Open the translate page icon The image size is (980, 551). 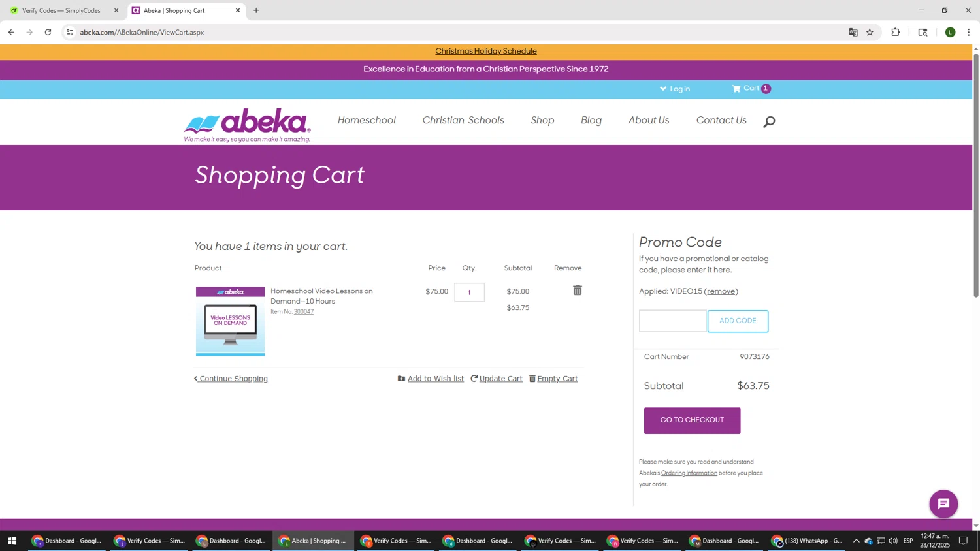pyautogui.click(x=853, y=32)
